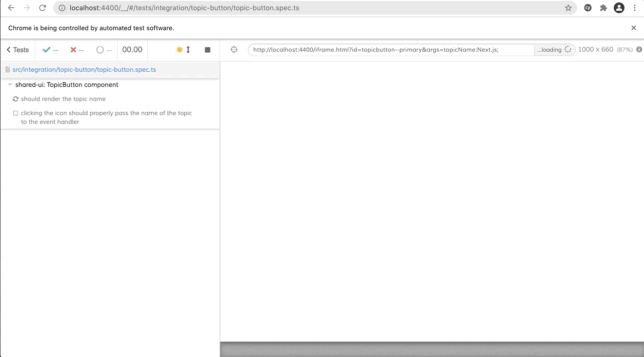Click the passed tests checkmark counter
The width and height of the screenshot is (644, 357).
coord(50,50)
